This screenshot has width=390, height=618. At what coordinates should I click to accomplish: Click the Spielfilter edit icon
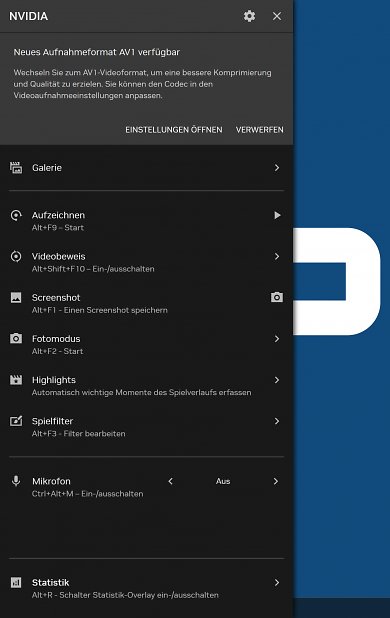(16, 421)
